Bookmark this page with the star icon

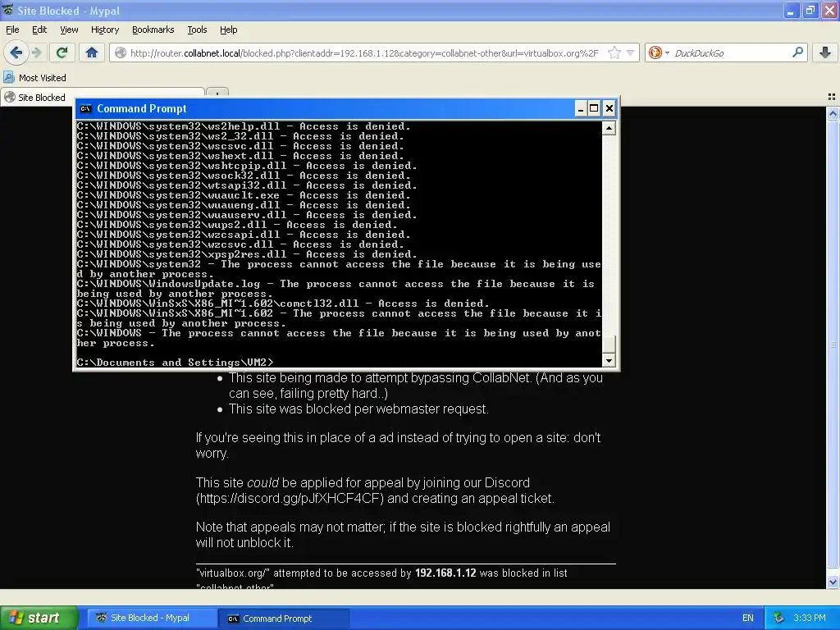[x=614, y=52]
